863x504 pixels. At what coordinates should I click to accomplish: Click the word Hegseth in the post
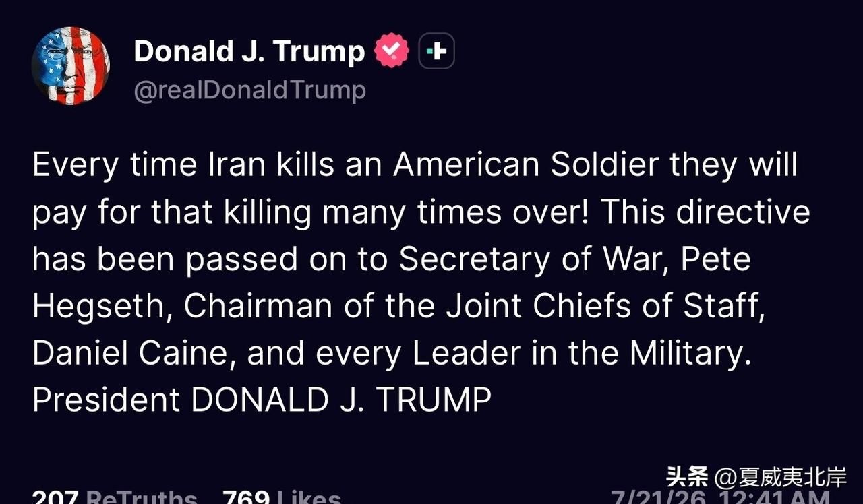pyautogui.click(x=97, y=307)
